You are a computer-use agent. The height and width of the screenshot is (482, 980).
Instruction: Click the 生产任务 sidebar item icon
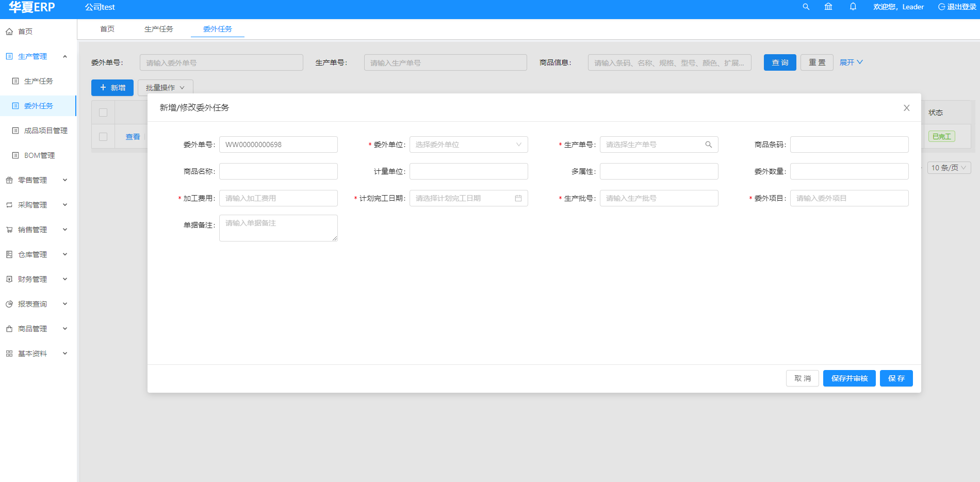15,81
